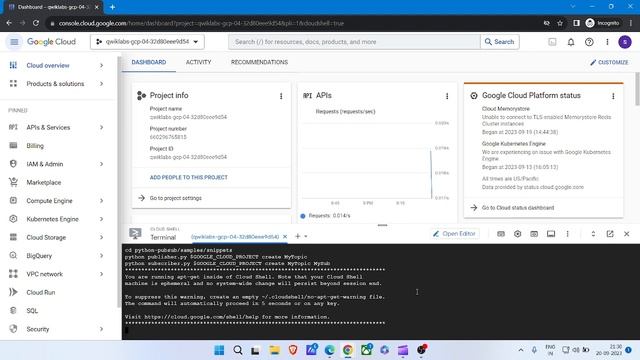The height and width of the screenshot is (360, 640).
Task: Maximize or restore the Cloud Shell panel
Action: coord(593,234)
